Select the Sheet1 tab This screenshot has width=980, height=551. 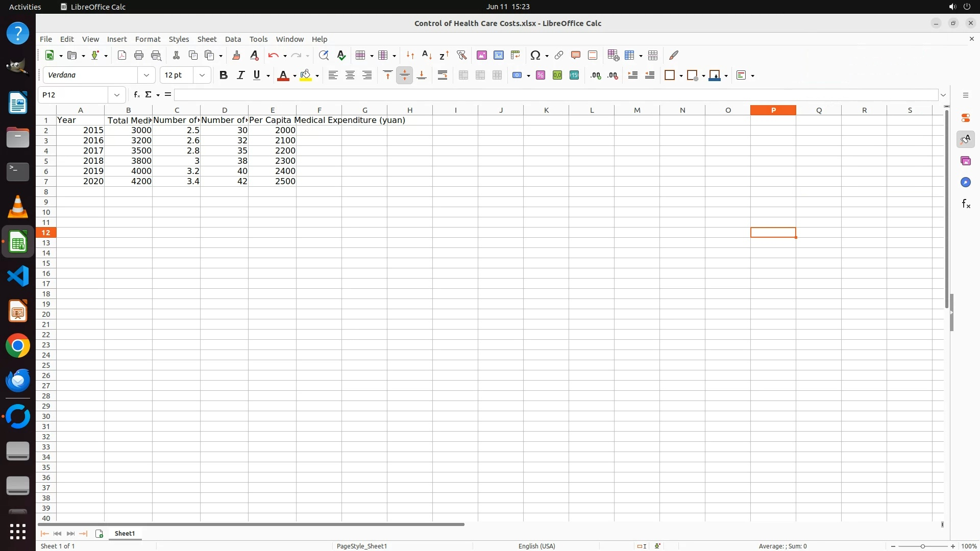coord(125,534)
